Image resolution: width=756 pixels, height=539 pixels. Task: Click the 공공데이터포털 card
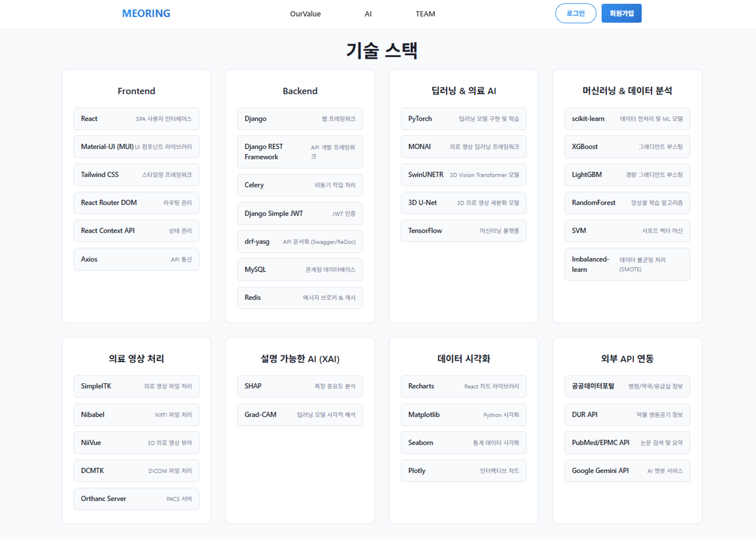pos(627,386)
